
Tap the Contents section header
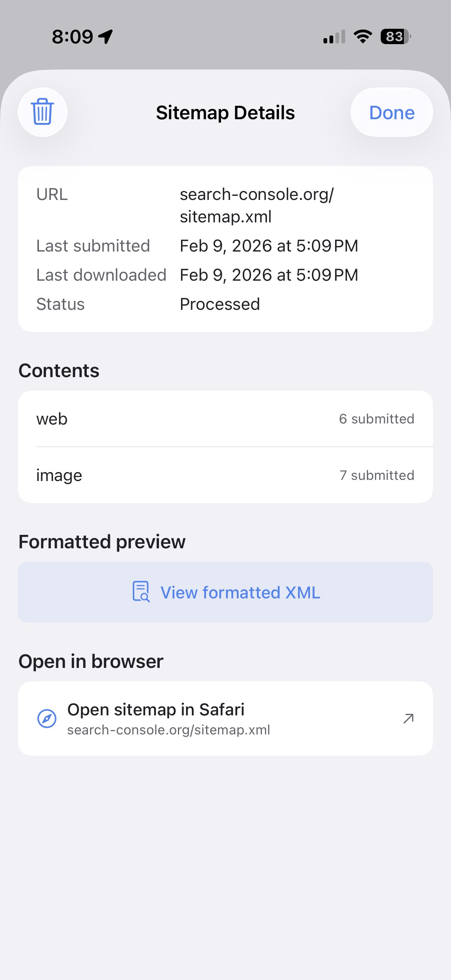(59, 370)
